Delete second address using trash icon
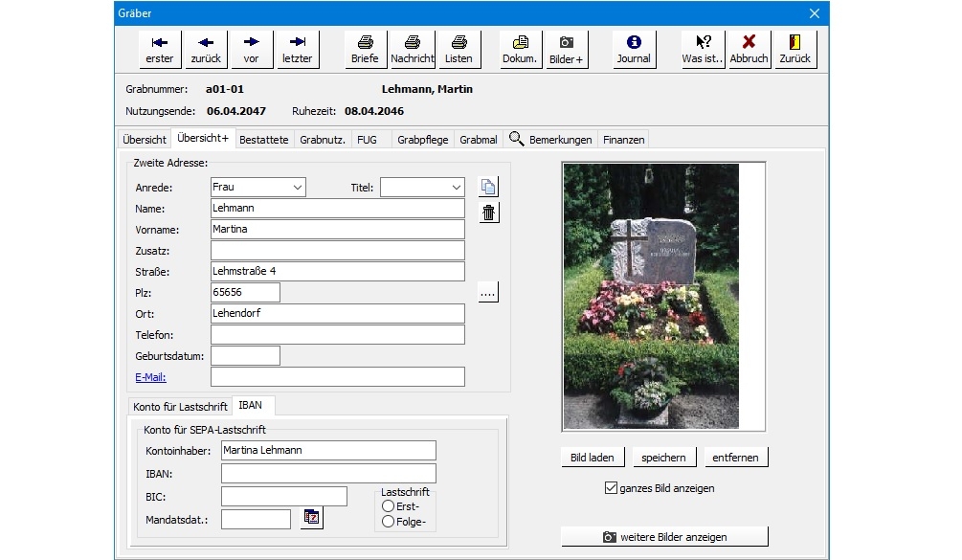Screen dimensions: 962x560 pyautogui.click(x=489, y=213)
